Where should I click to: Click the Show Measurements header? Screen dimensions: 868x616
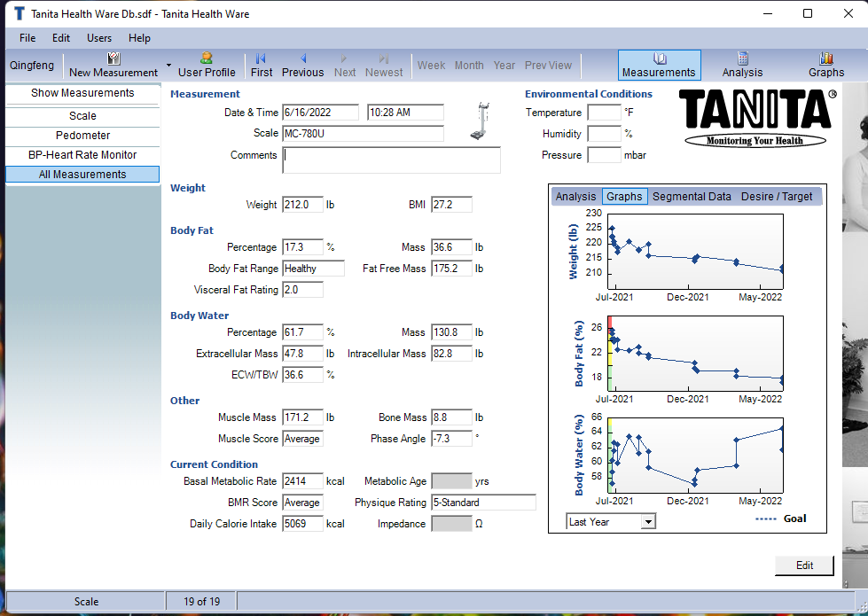point(82,93)
